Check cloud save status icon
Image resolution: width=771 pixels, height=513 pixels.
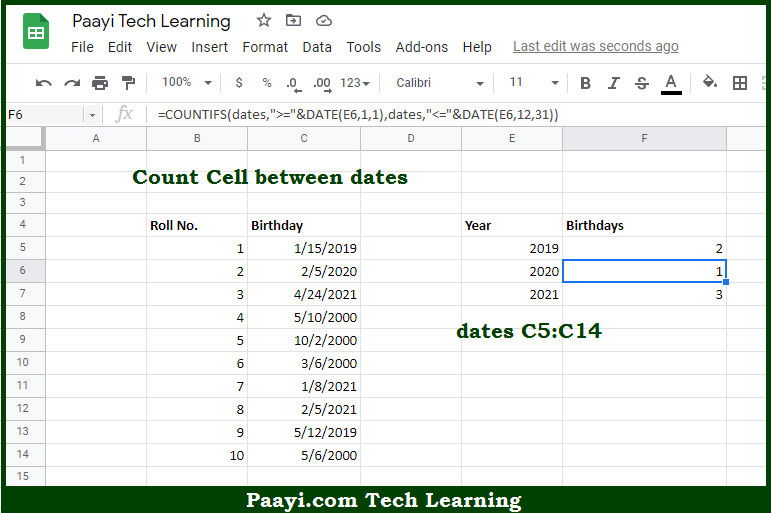(324, 21)
